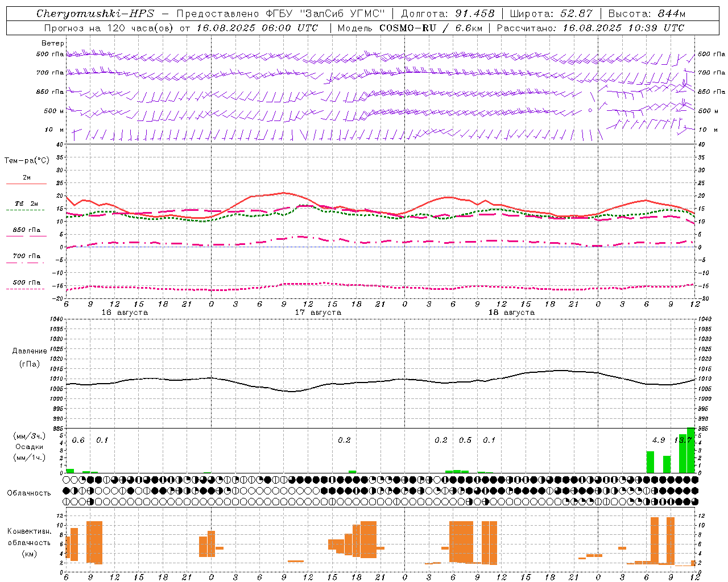The height and width of the screenshot is (582, 728).
Task: Click the '17 августа' date label
Action: pyautogui.click(x=318, y=313)
